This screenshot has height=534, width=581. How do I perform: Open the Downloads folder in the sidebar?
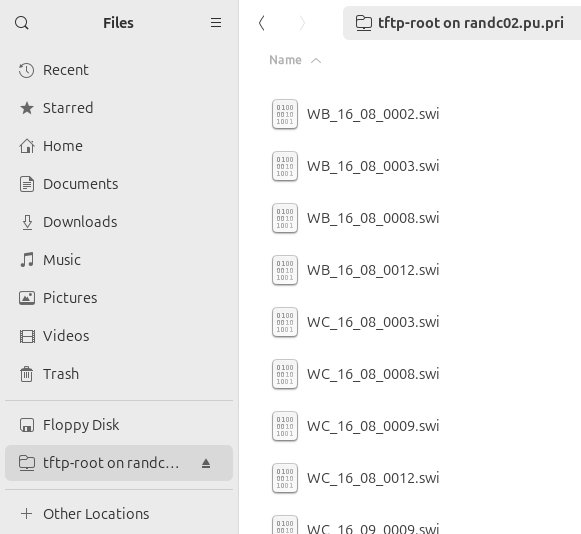coord(119,222)
